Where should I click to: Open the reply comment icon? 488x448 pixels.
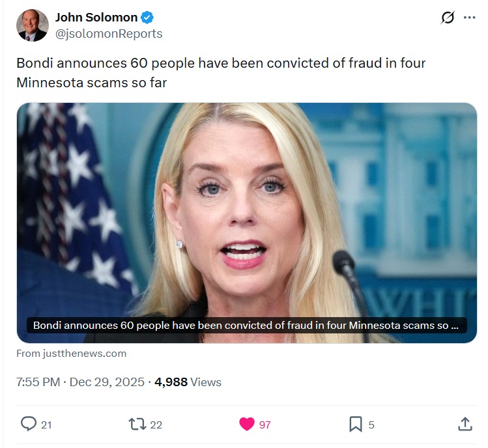tap(28, 425)
